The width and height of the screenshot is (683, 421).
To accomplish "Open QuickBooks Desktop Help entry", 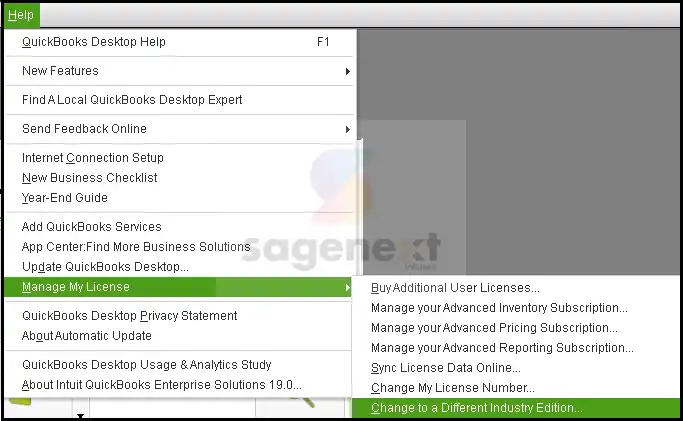I will pos(178,42).
